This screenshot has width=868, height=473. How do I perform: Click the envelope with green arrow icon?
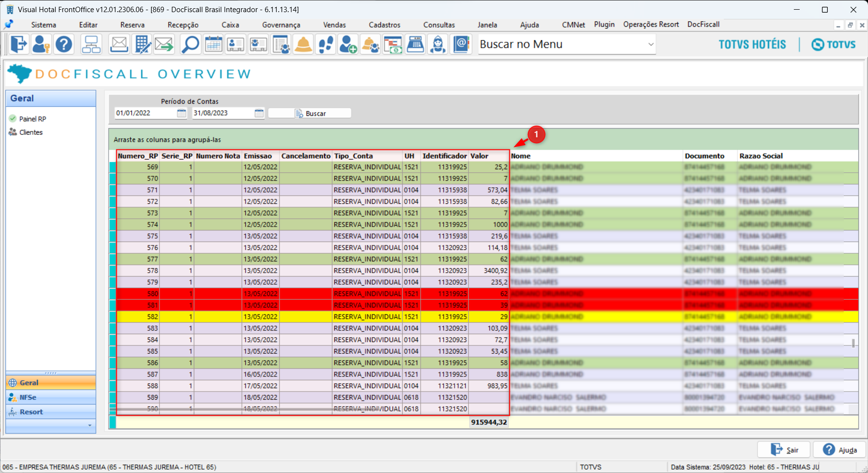164,45
